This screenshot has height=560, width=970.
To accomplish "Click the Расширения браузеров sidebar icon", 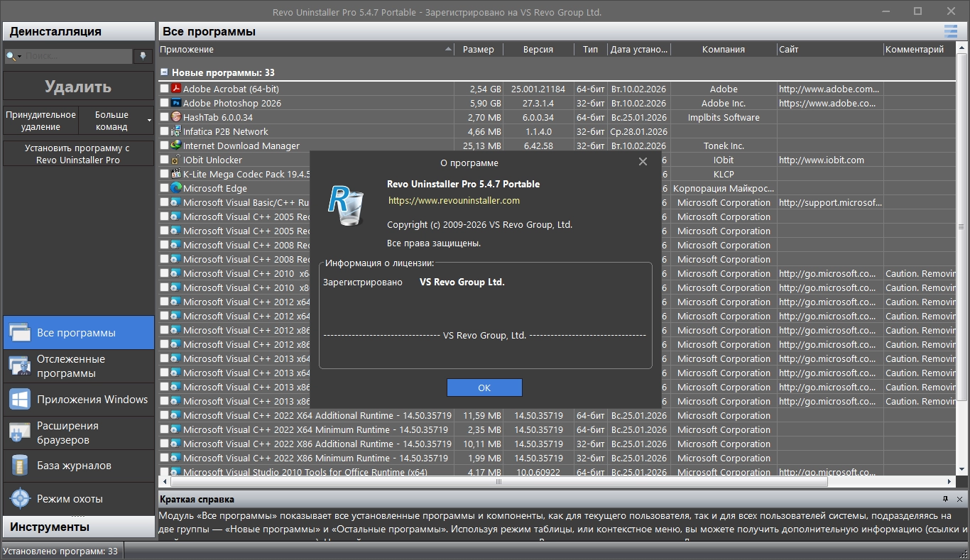I will click(20, 433).
